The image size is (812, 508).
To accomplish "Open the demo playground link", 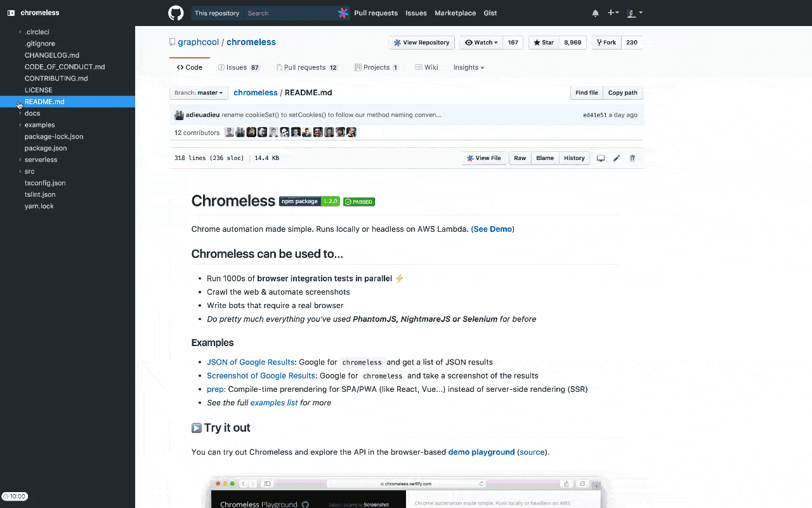I will pos(481,451).
